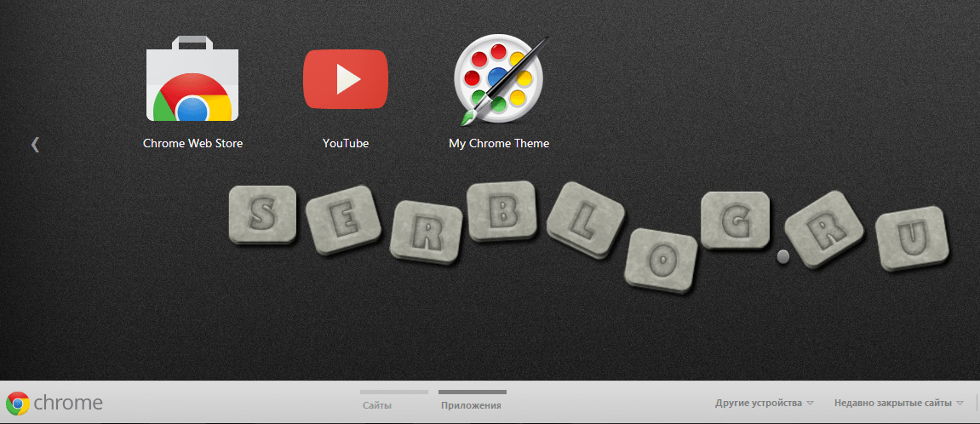This screenshot has height=424, width=980.
Task: Click the My Chrome Theme label text
Action: 499,143
